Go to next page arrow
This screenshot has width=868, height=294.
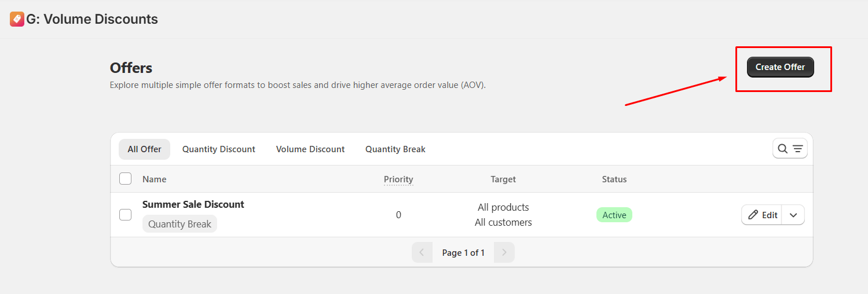[504, 252]
